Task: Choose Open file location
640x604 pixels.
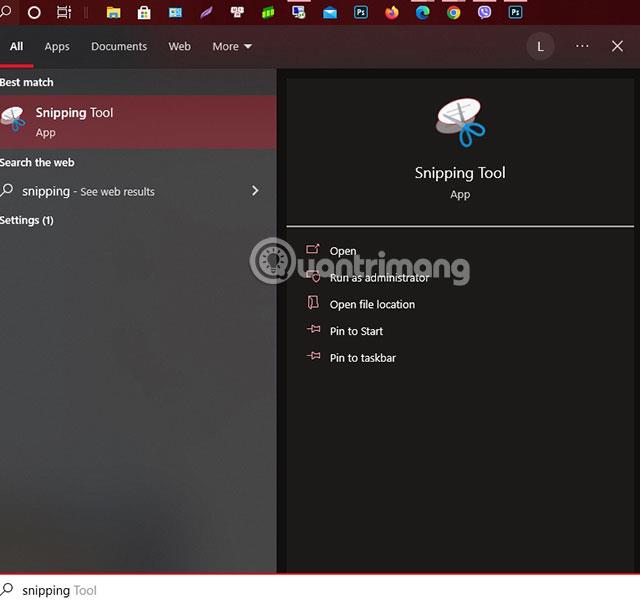Action: tap(372, 304)
